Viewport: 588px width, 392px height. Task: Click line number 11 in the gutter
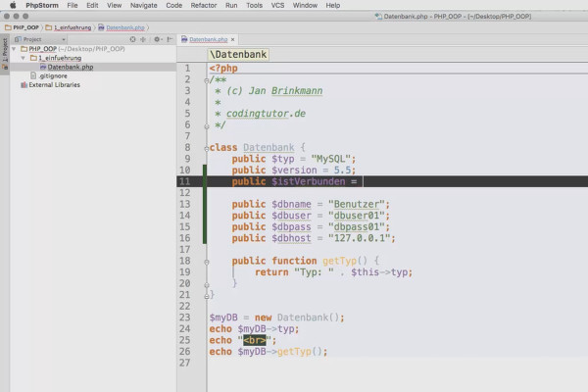point(184,181)
